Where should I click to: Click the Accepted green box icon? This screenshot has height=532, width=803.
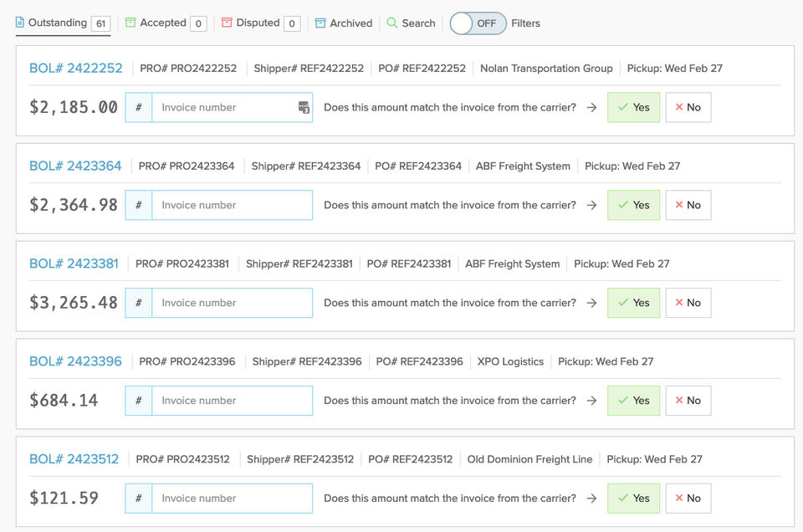[130, 23]
